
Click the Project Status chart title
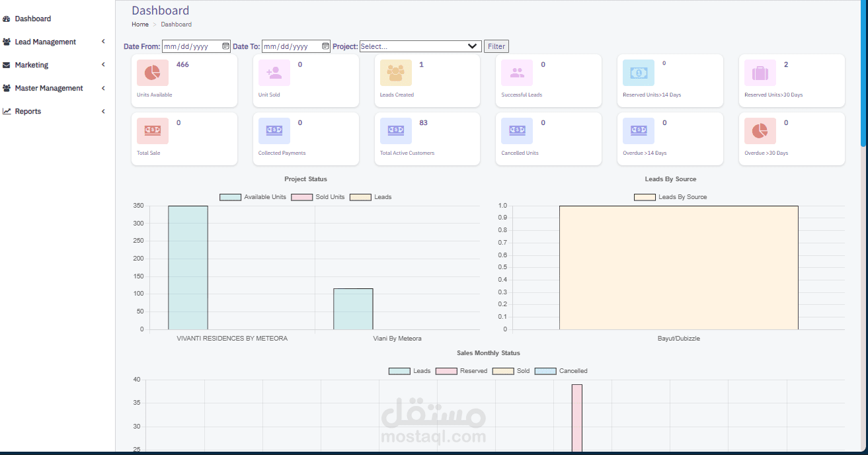305,179
